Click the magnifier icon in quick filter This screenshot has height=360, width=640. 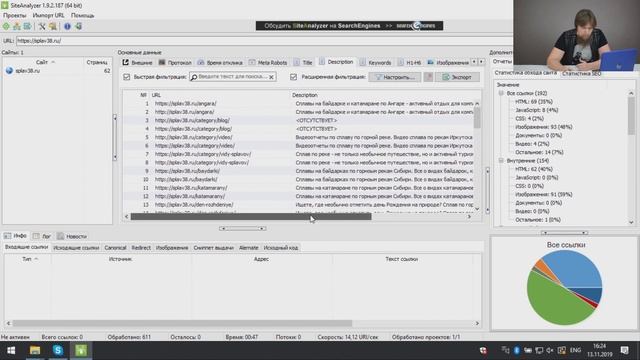click(194, 77)
